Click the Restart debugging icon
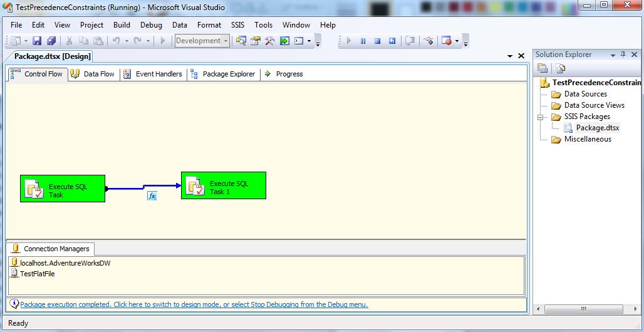 (392, 41)
